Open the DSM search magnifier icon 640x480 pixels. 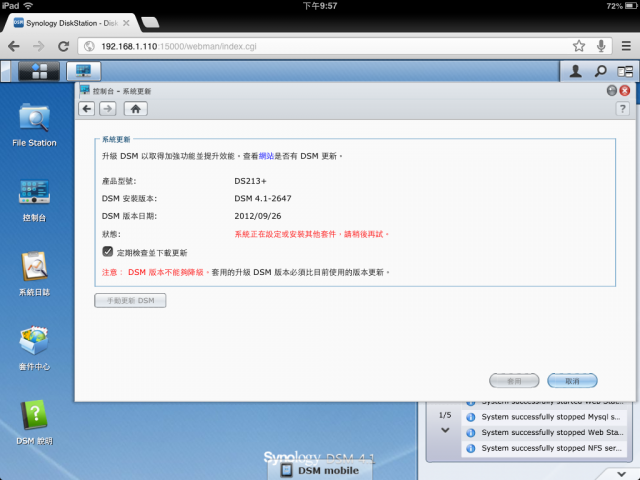pyautogui.click(x=600, y=71)
